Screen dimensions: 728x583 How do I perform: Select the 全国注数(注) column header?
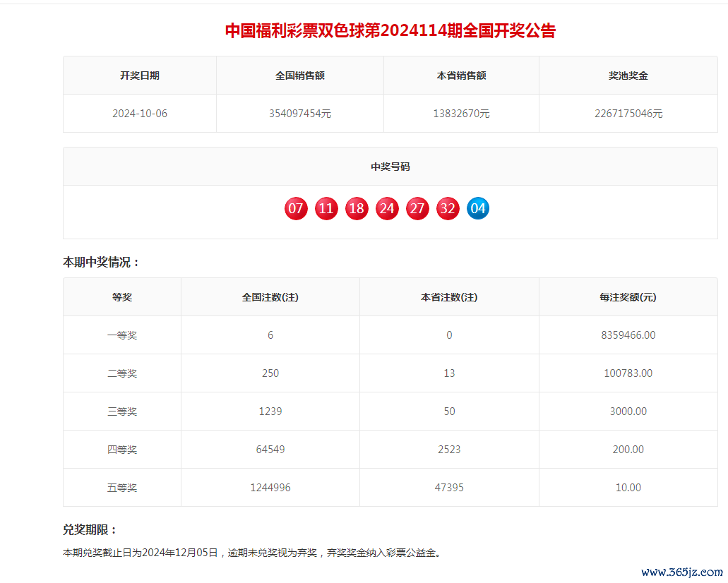270,298
